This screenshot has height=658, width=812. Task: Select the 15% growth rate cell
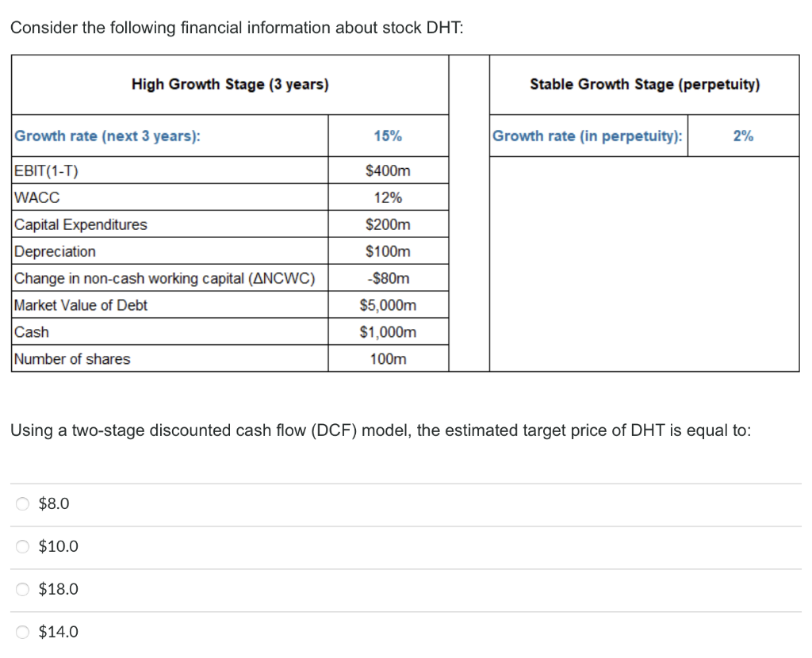pos(388,136)
